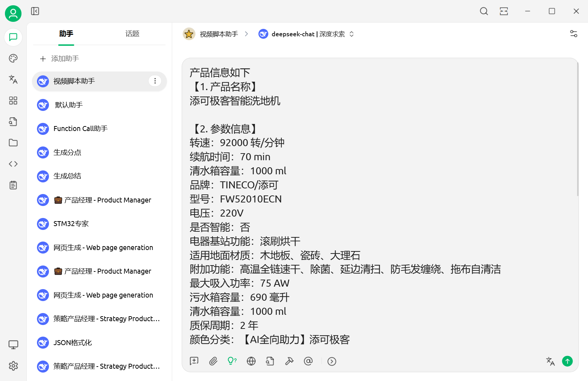Select the Function Call助手 assistant
This screenshot has width=588, height=381.
pyautogui.click(x=99, y=129)
